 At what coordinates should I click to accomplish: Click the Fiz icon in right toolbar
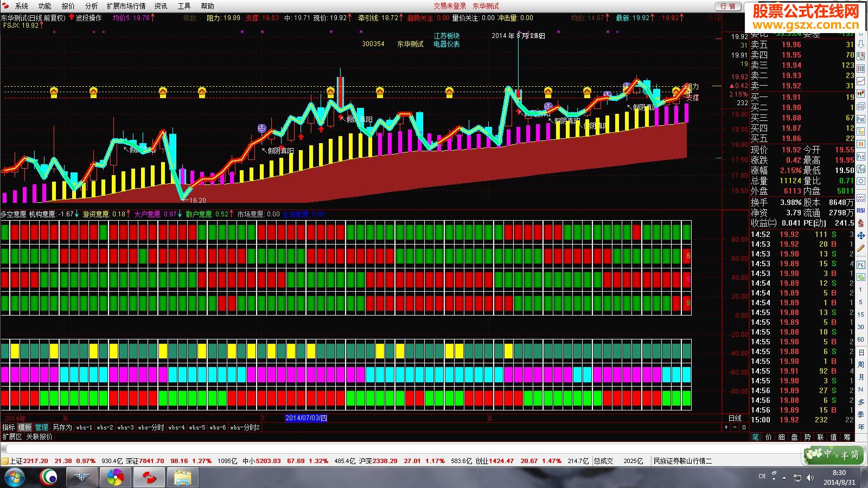861,157
